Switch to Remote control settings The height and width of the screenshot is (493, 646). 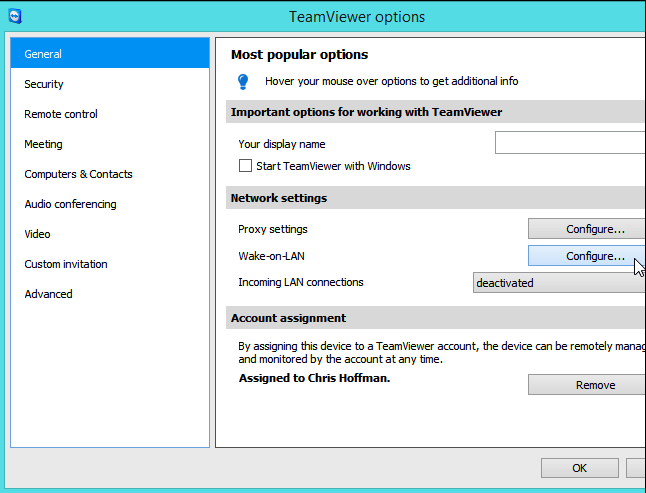click(x=110, y=114)
